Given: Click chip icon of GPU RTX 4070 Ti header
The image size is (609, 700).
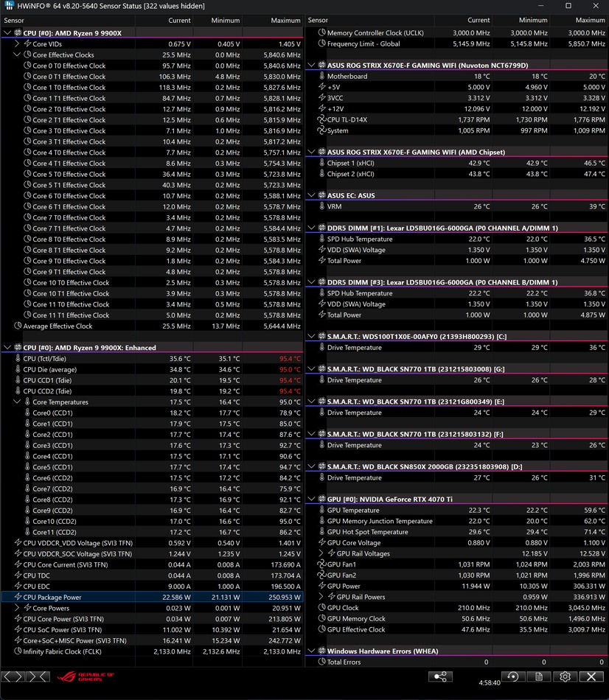Looking at the screenshot, I should coord(321,499).
